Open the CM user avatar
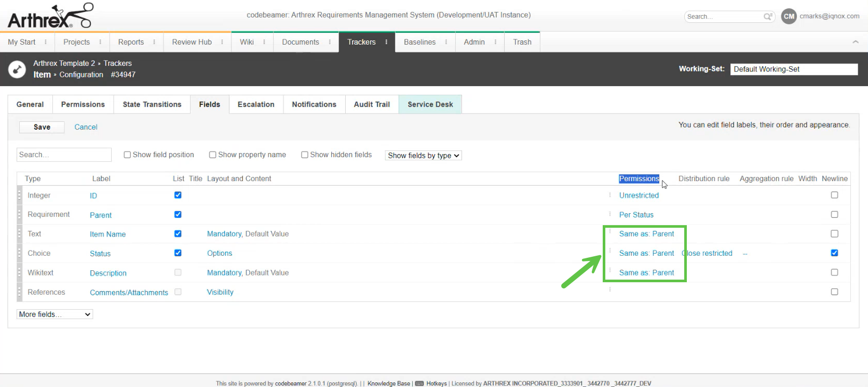Image resolution: width=868 pixels, height=387 pixels. 789,17
